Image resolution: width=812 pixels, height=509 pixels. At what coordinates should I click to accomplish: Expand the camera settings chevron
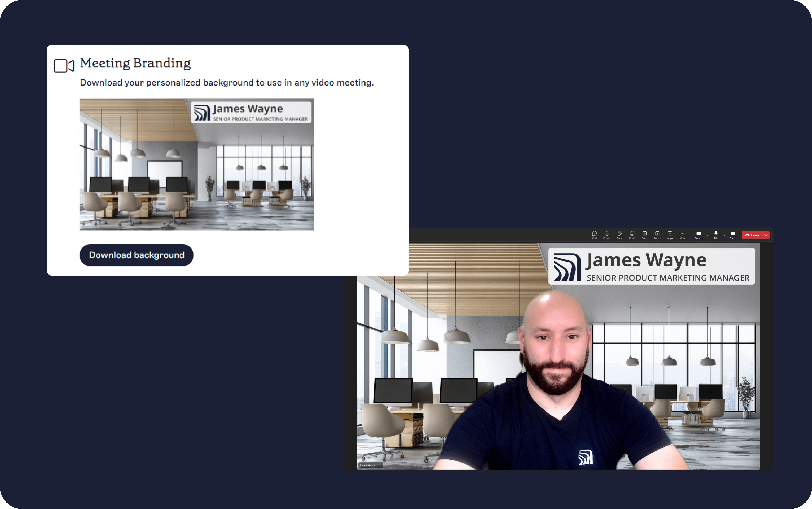click(x=707, y=235)
